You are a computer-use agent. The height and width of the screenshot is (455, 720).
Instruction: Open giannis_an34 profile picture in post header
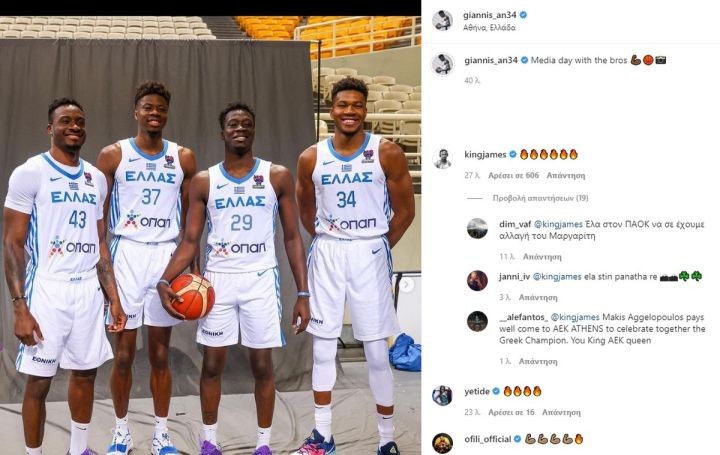(442, 21)
